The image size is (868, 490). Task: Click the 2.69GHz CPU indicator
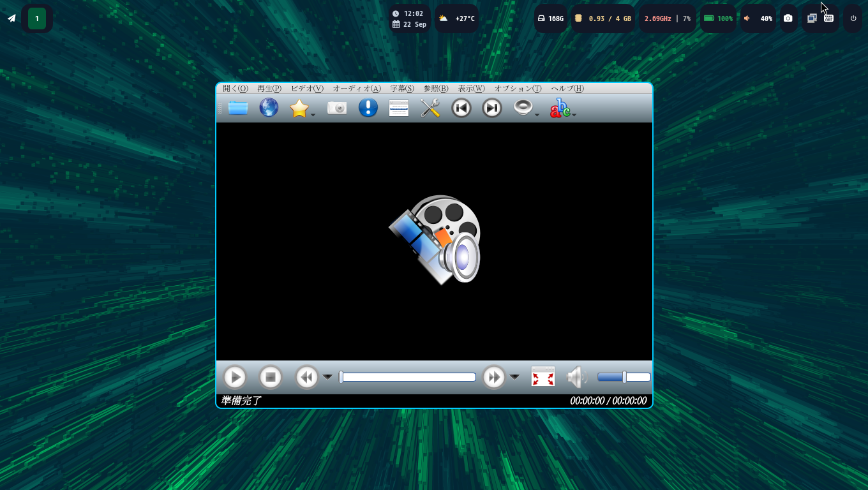pos(668,19)
